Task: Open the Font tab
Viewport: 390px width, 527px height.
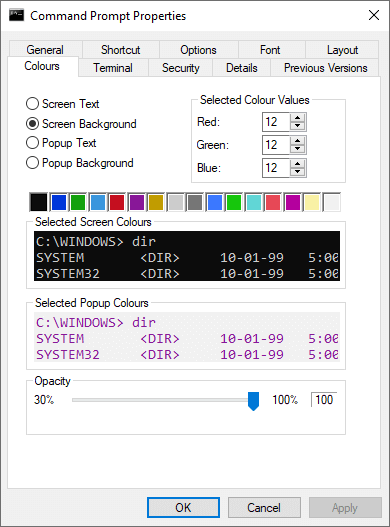Action: pos(270,50)
